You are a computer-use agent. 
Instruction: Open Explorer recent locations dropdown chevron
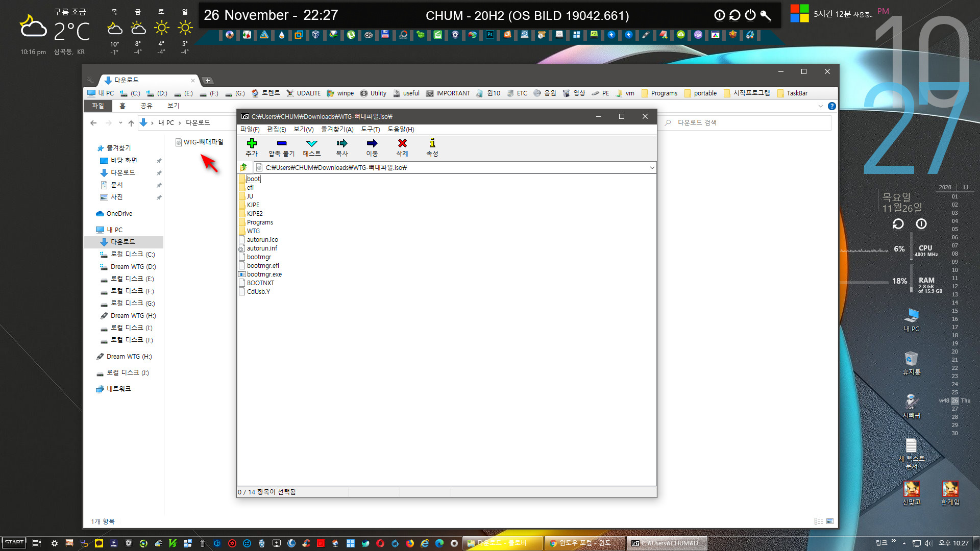[x=120, y=123]
